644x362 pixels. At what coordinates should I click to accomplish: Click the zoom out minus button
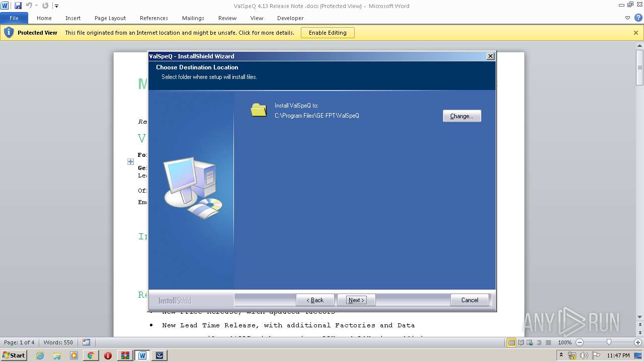pyautogui.click(x=579, y=342)
